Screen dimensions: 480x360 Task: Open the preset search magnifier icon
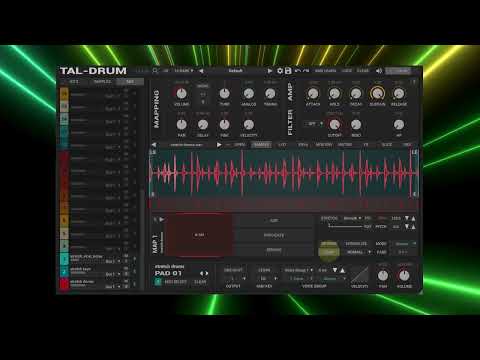(155, 71)
